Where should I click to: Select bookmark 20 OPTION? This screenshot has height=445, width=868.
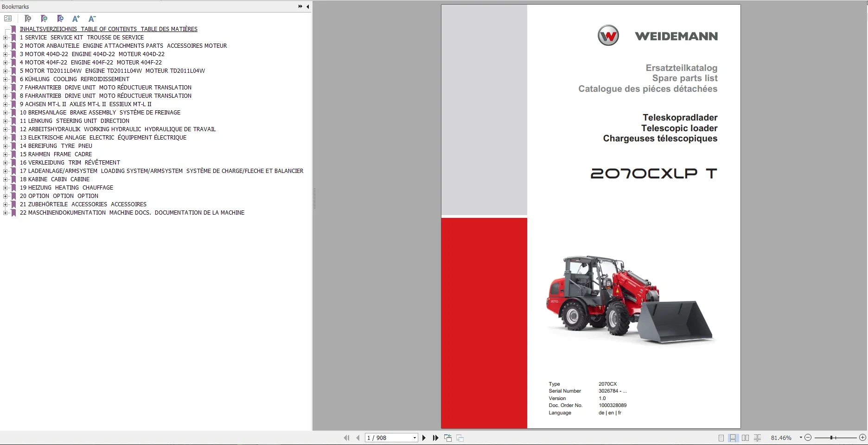click(x=59, y=196)
